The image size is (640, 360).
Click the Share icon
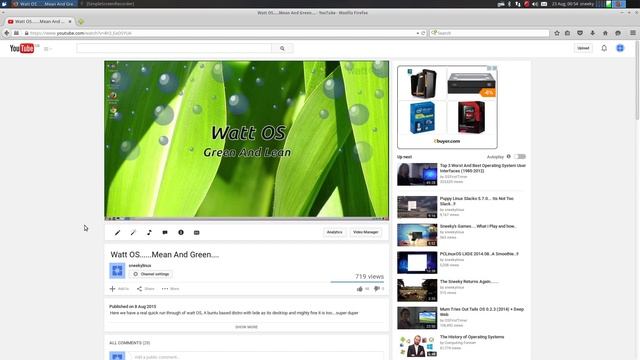pyautogui.click(x=139, y=289)
